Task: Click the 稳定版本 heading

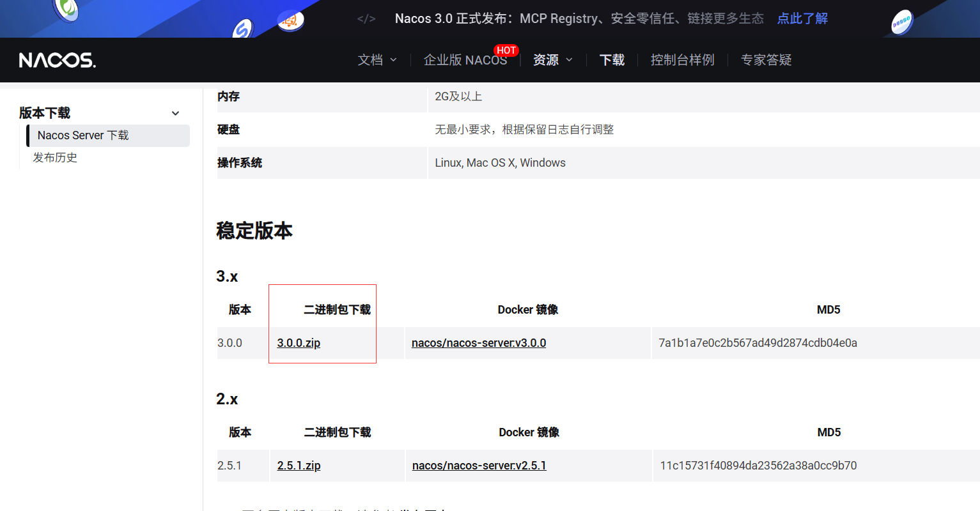Action: 254,231
